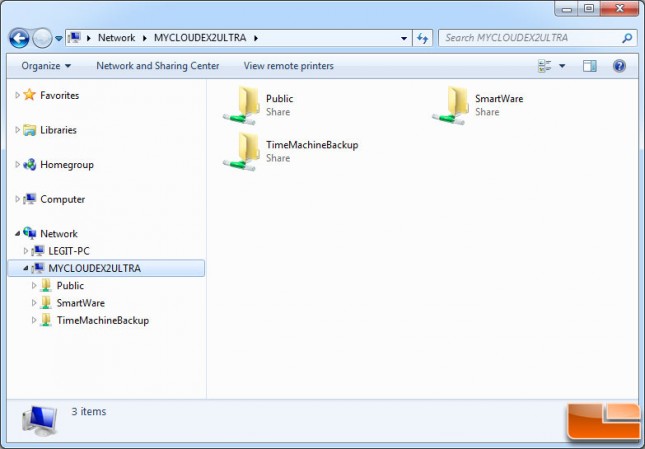Image resolution: width=645 pixels, height=449 pixels.
Task: Refresh the MYCLOUDEX2ULTRA view
Action: [422, 38]
